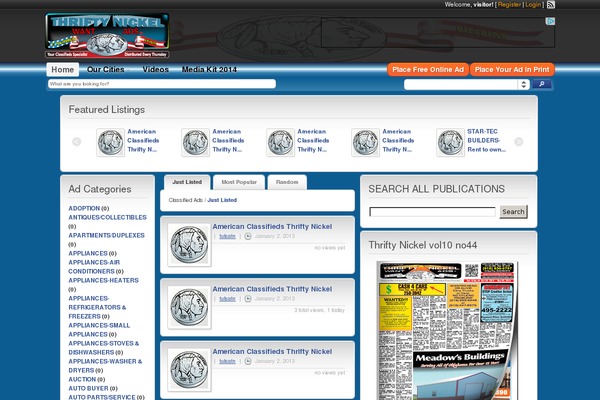Image resolution: width=600 pixels, height=400 pixels.
Task: Focus the Search All Publications text field
Action: click(x=432, y=212)
